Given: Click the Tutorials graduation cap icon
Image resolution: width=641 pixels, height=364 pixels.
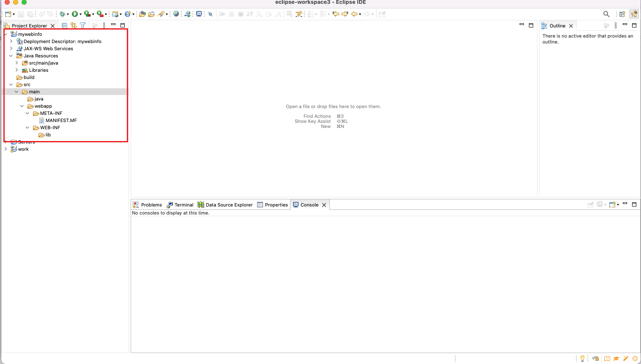Looking at the screenshot, I should pos(616,359).
